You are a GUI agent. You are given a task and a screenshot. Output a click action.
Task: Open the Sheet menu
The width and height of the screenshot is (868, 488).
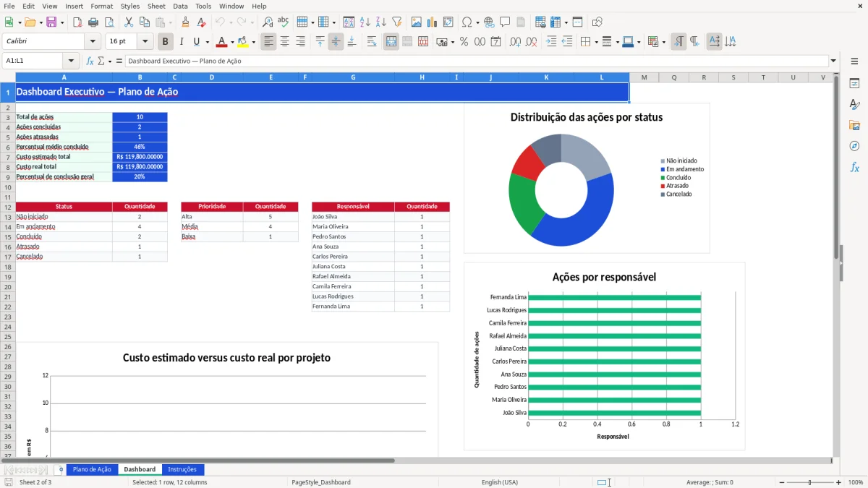point(156,6)
